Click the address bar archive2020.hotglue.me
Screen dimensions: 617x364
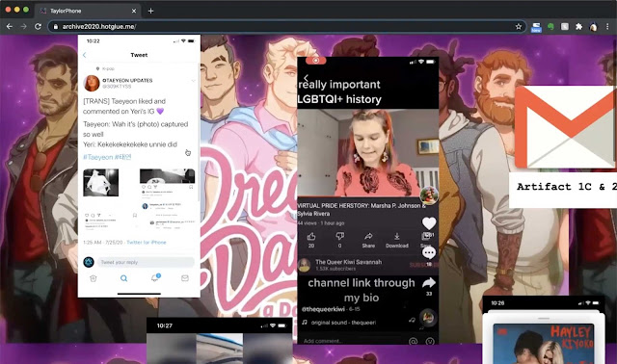(287, 26)
